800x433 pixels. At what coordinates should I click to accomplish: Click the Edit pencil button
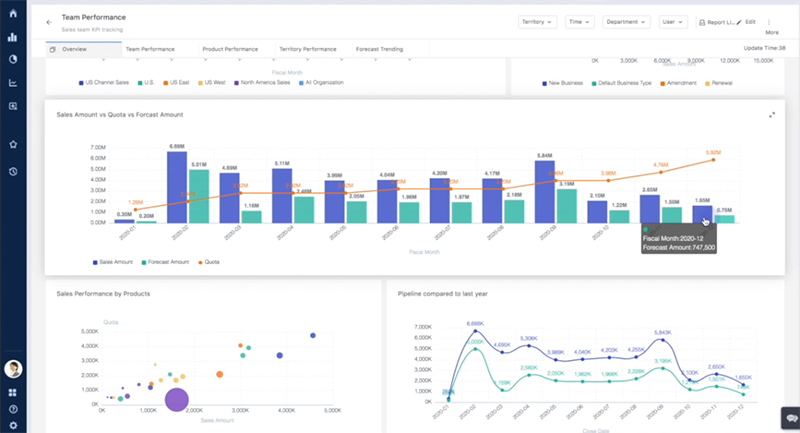[x=746, y=22]
